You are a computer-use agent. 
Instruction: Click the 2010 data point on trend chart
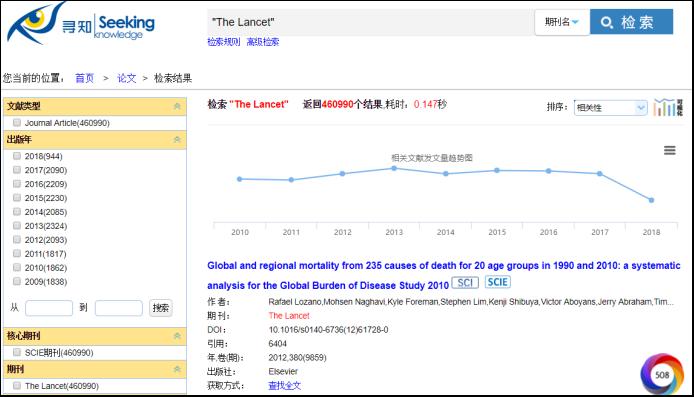(x=239, y=179)
